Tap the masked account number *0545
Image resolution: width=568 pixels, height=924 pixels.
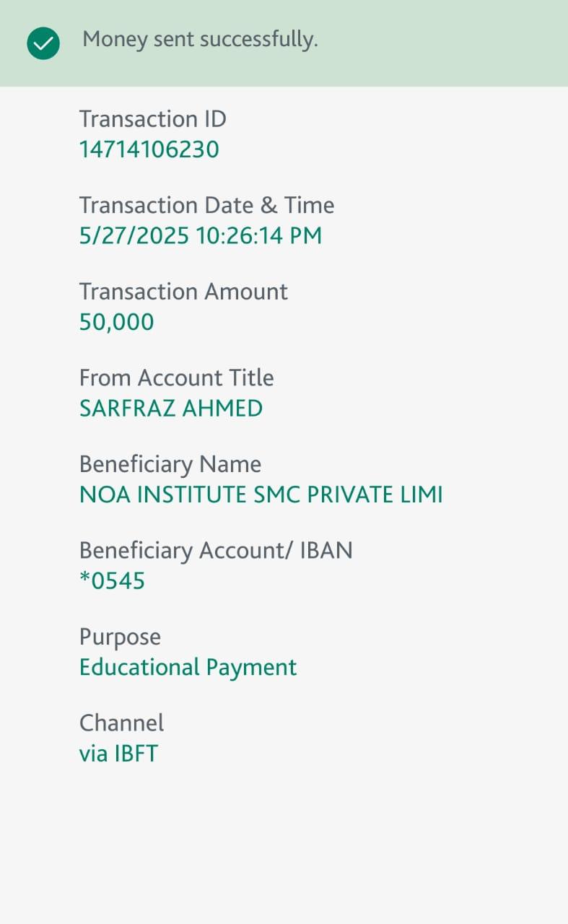[112, 580]
